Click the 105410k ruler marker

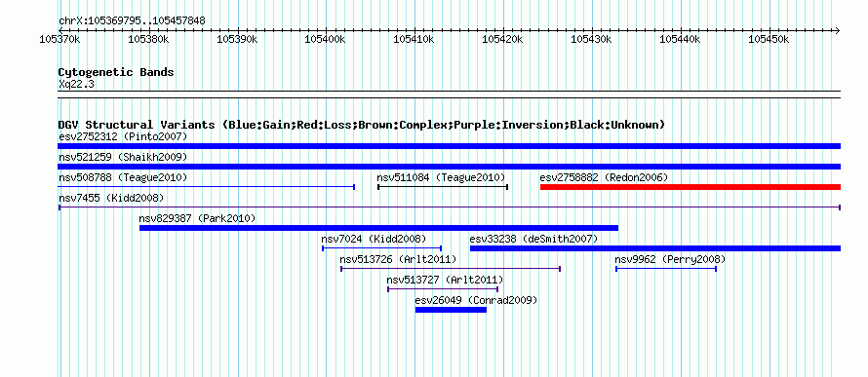[414, 39]
